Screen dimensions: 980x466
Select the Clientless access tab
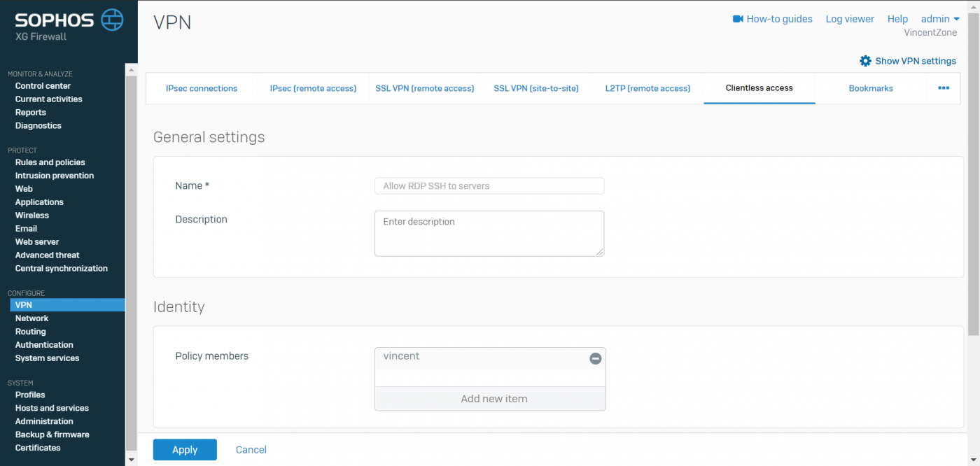(x=759, y=88)
